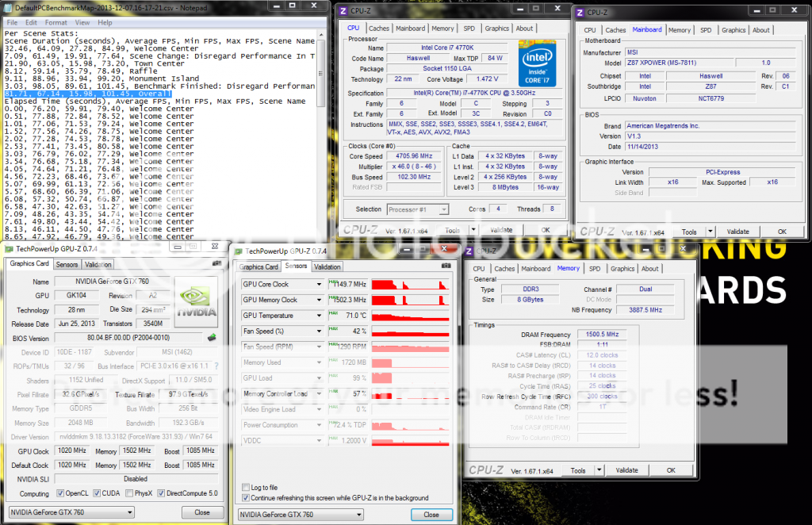
Task: Open the Format menu in Notepad
Action: point(57,23)
